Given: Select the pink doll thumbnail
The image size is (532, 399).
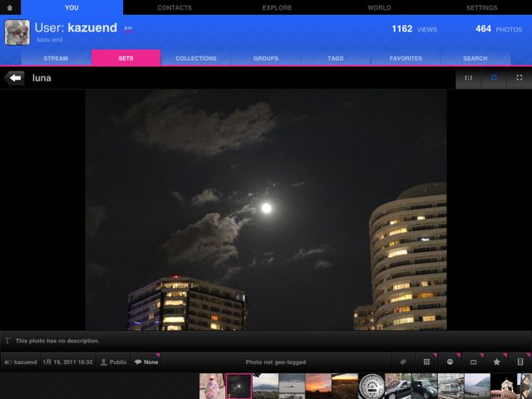Looking at the screenshot, I should click(212, 386).
